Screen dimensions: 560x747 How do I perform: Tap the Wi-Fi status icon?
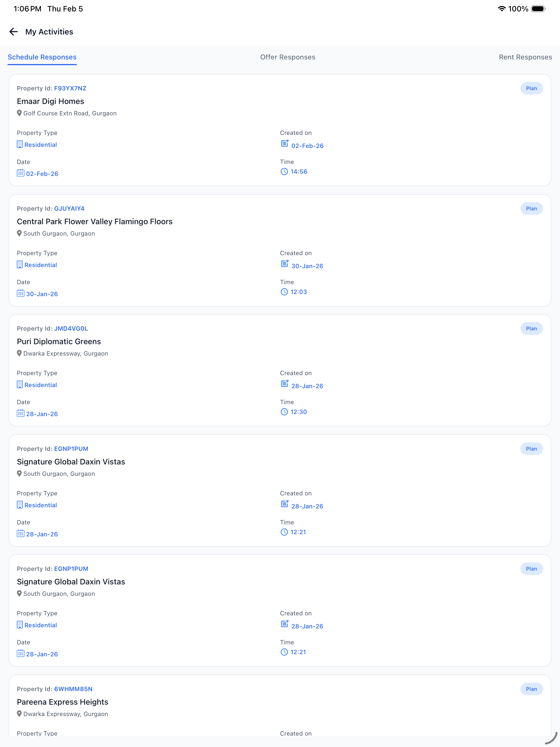(502, 9)
